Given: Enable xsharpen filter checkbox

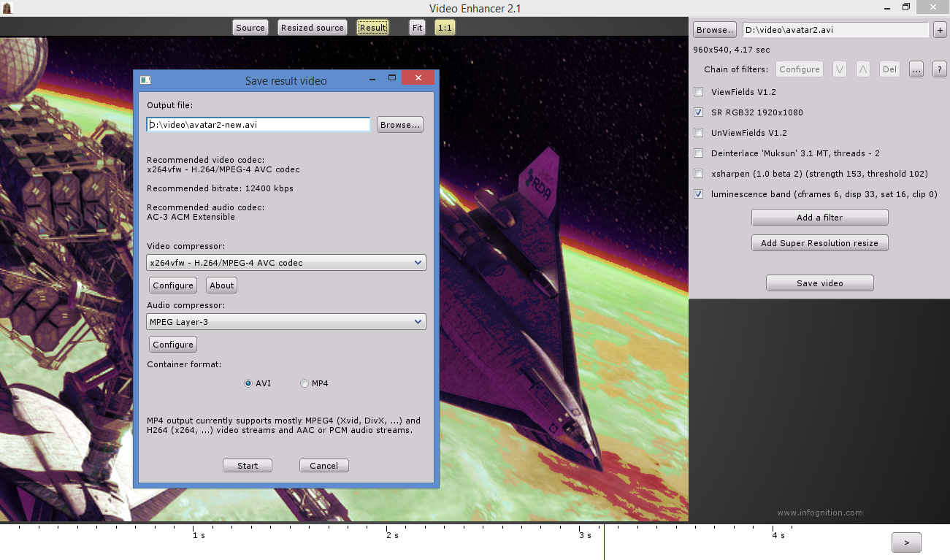Looking at the screenshot, I should point(699,174).
